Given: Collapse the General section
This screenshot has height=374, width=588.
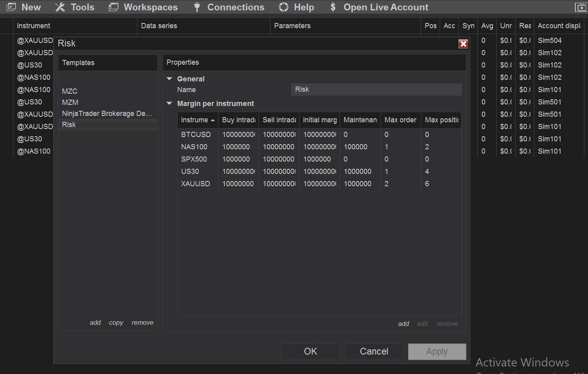Looking at the screenshot, I should click(170, 79).
